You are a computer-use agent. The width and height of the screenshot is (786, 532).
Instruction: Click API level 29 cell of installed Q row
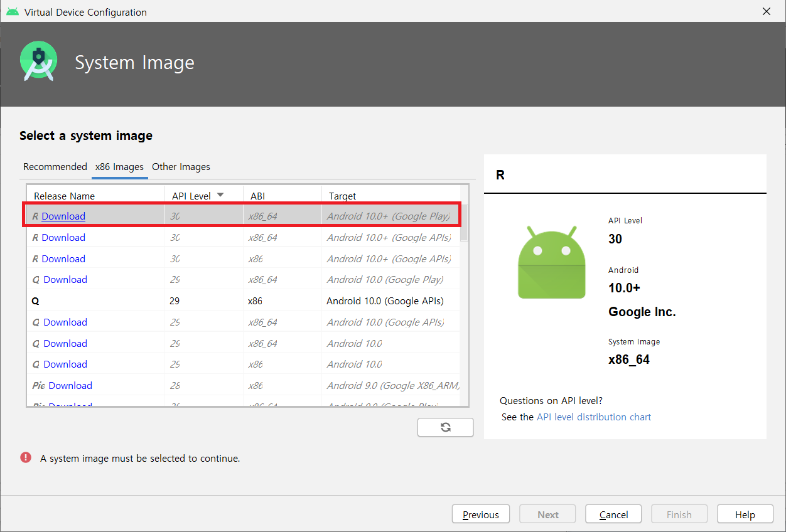175,301
